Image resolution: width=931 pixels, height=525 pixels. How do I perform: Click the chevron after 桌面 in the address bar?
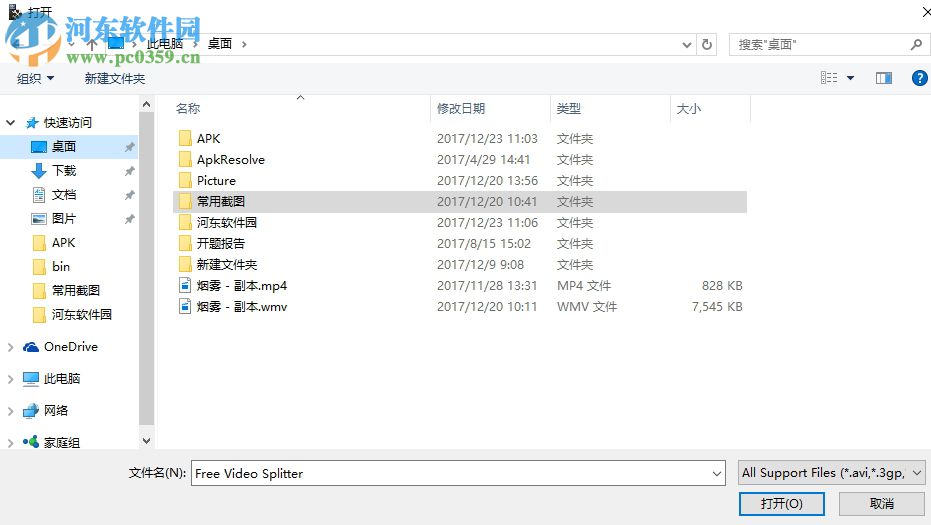point(244,44)
